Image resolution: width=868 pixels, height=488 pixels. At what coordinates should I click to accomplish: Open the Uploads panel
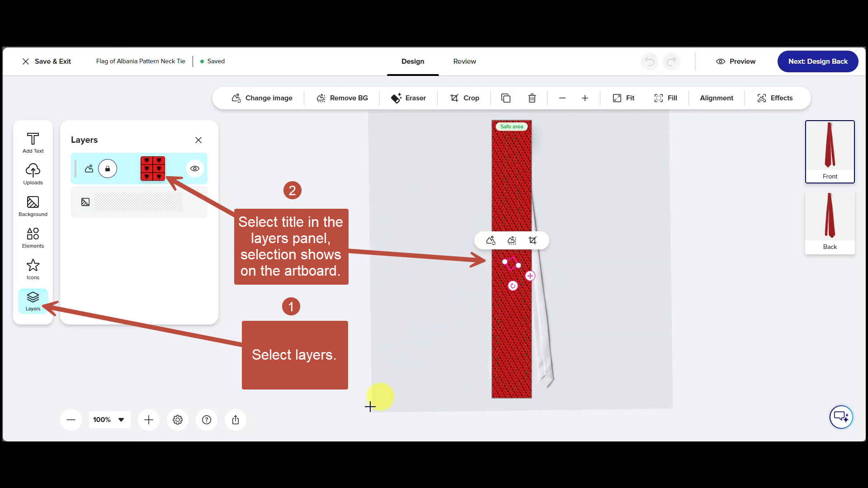pyautogui.click(x=33, y=174)
